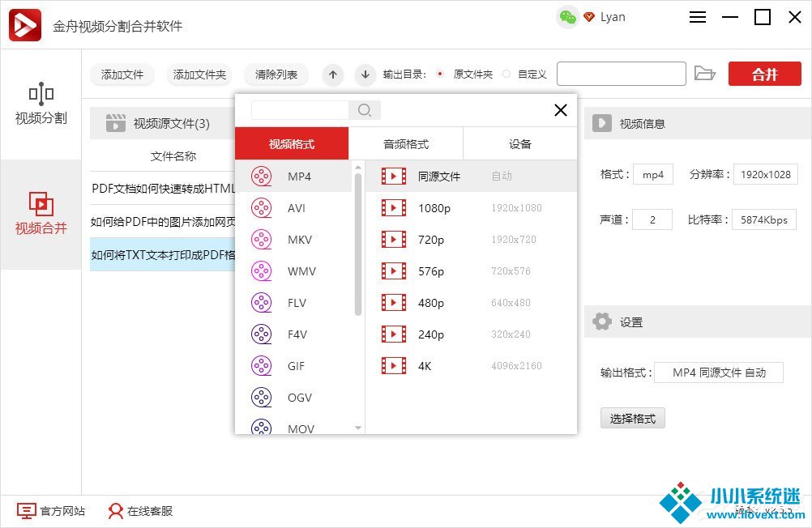Click the move up arrow icon
Viewport: 812px width, 528px height.
[332, 75]
